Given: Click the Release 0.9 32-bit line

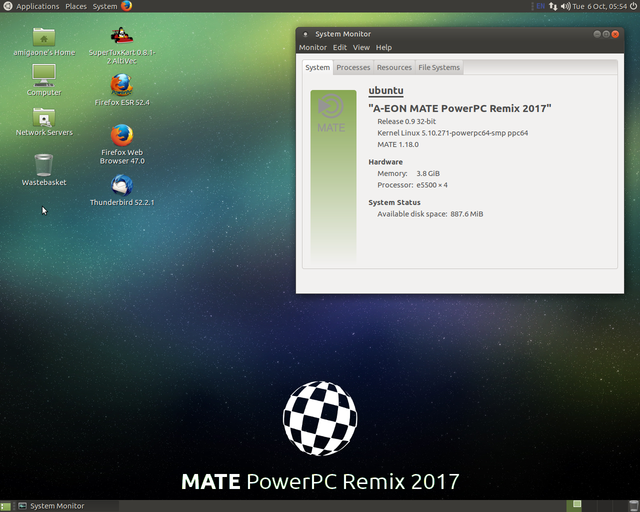Looking at the screenshot, I should coord(407,121).
